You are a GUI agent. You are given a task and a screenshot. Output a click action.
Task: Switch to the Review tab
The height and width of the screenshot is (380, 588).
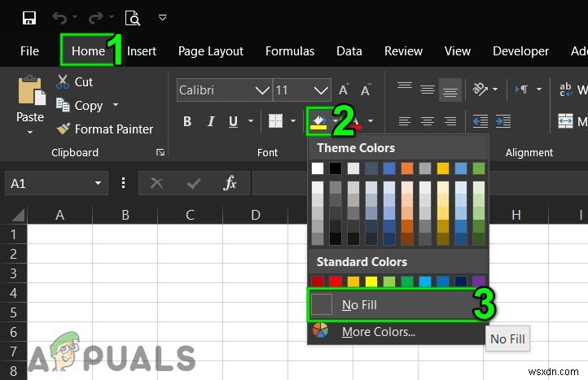coord(403,51)
